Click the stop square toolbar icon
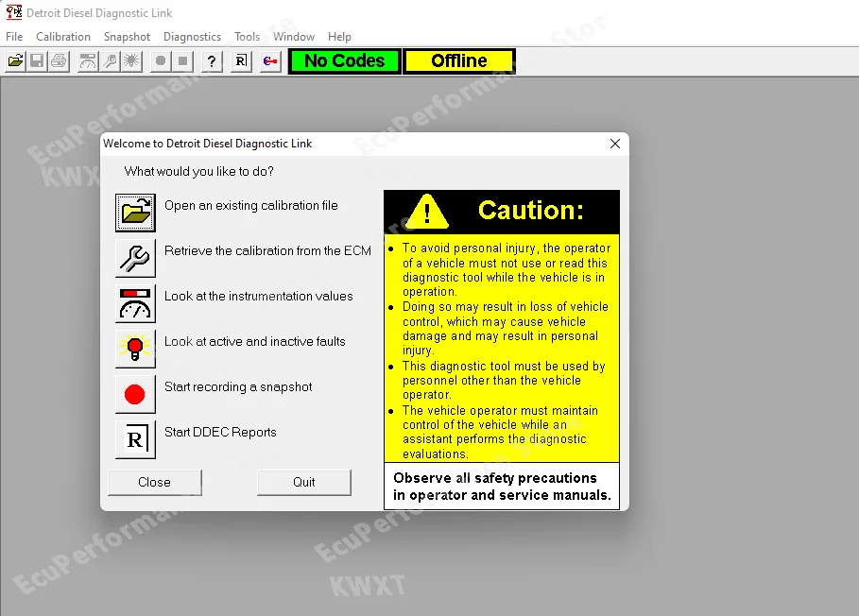The height and width of the screenshot is (616, 859). point(182,60)
